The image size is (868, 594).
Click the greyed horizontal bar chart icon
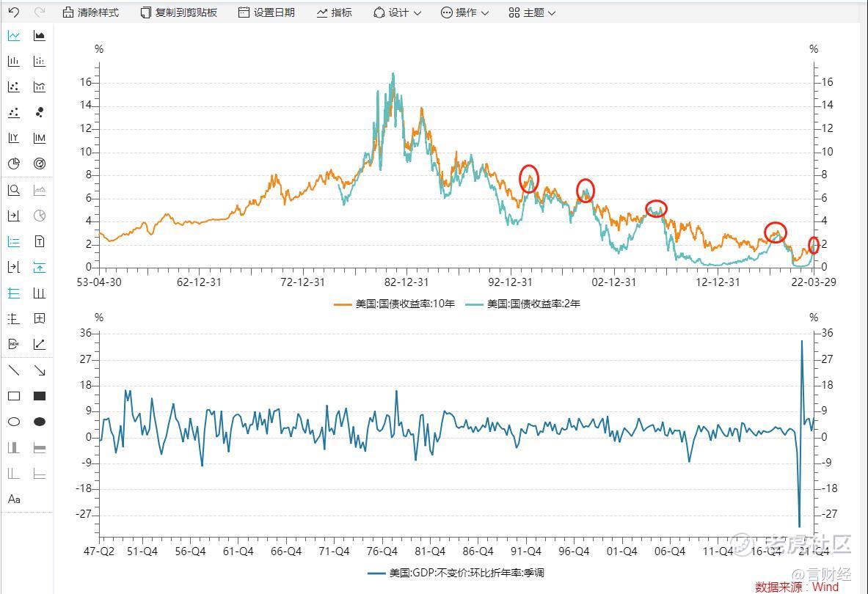point(40,447)
